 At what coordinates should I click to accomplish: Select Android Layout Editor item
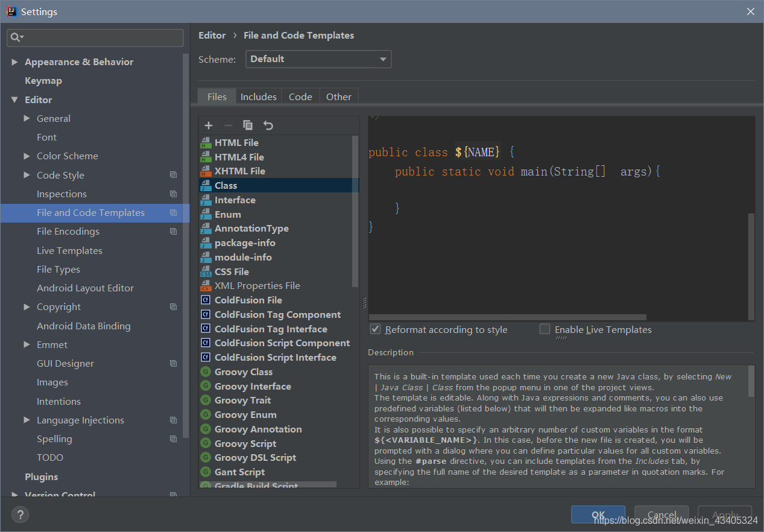[x=85, y=288]
